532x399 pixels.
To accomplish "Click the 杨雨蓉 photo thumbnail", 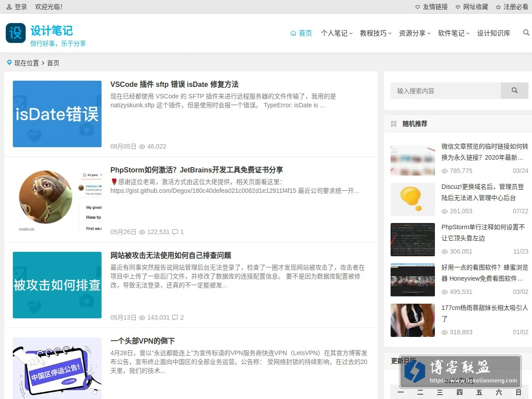I will coord(413,320).
